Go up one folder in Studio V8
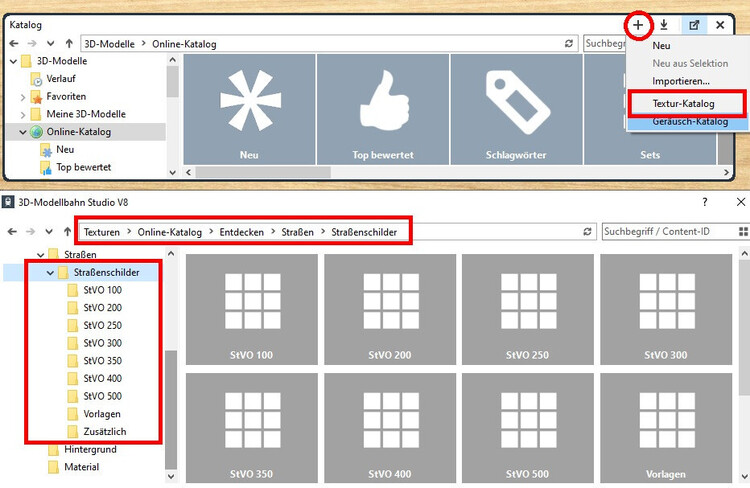Image resolution: width=750 pixels, height=488 pixels. pos(67,232)
